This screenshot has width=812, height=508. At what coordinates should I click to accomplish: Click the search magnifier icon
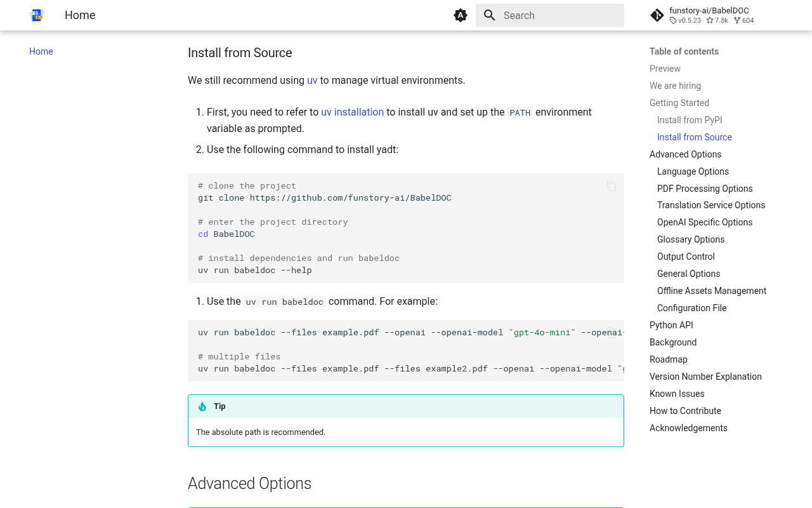tap(489, 15)
